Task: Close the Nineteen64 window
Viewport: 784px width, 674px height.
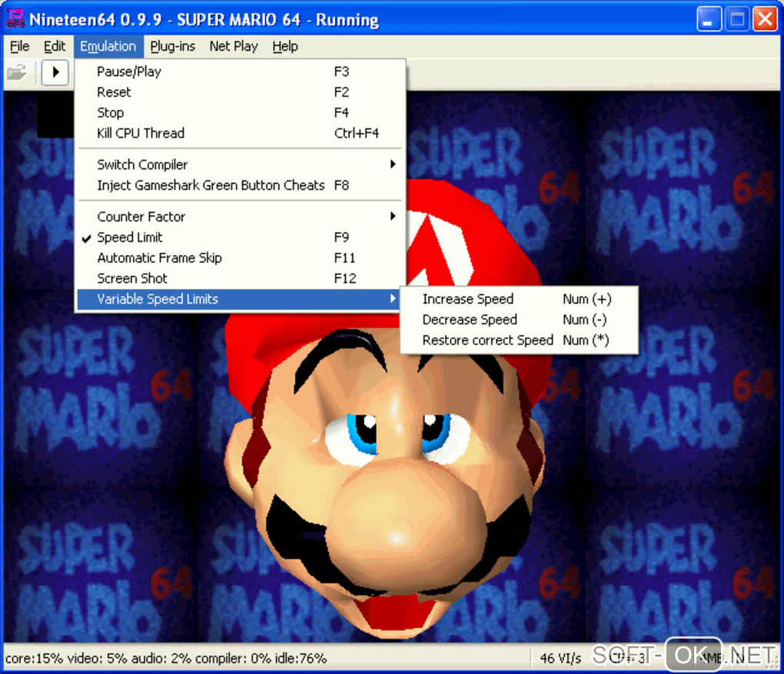Action: 765,19
